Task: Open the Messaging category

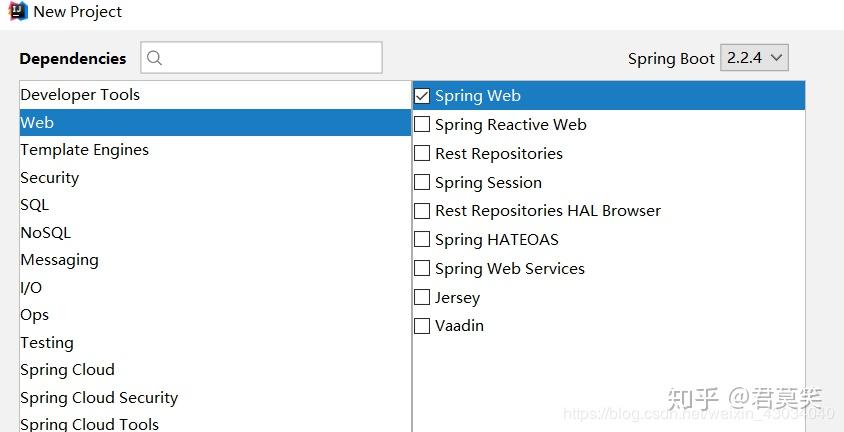Action: 59,260
